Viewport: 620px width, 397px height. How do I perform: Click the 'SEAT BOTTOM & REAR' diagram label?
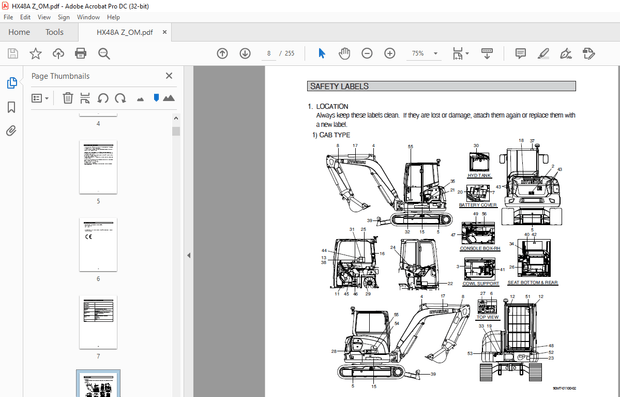click(x=533, y=283)
